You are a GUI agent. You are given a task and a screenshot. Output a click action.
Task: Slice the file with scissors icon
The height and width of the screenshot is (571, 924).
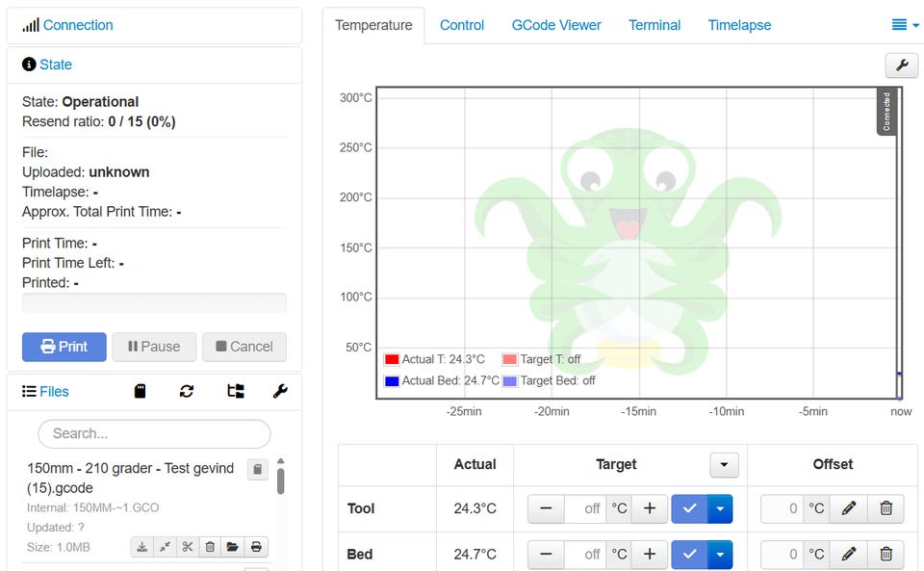(x=188, y=548)
